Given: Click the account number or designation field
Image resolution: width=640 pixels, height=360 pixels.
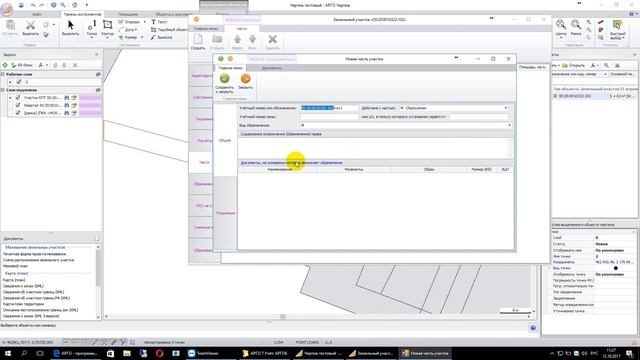Looking at the screenshot, I should click(x=329, y=108).
